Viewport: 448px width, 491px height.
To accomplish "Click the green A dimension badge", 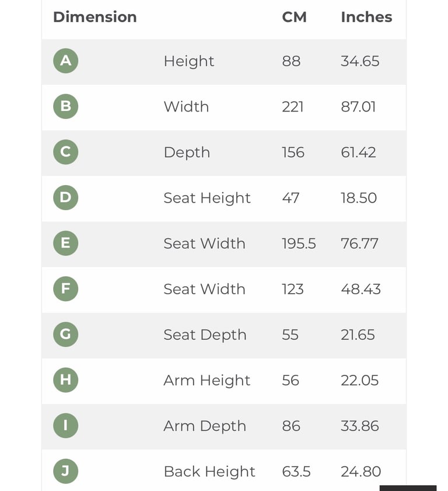I will click(x=66, y=61).
